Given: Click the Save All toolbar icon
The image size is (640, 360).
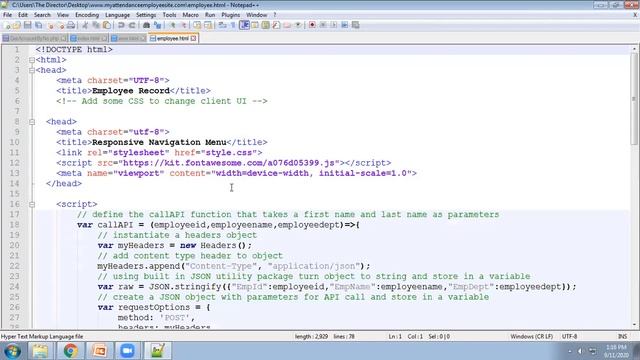Looking at the screenshot, I should pyautogui.click(x=39, y=25).
